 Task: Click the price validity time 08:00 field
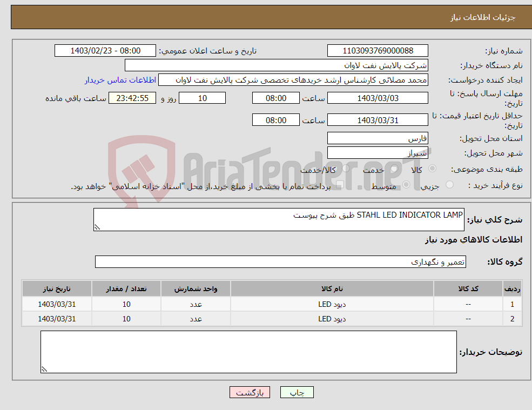pos(276,120)
